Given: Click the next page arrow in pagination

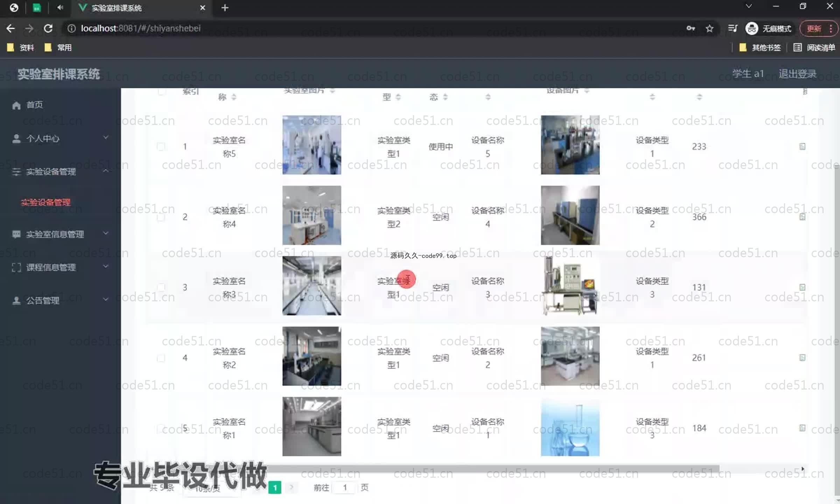Looking at the screenshot, I should point(291,487).
